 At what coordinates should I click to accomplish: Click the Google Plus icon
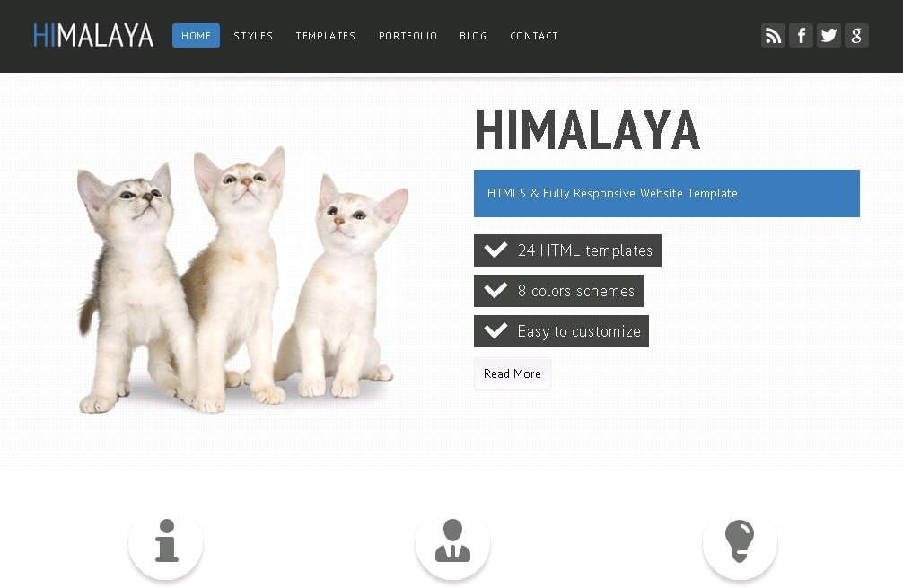click(856, 36)
